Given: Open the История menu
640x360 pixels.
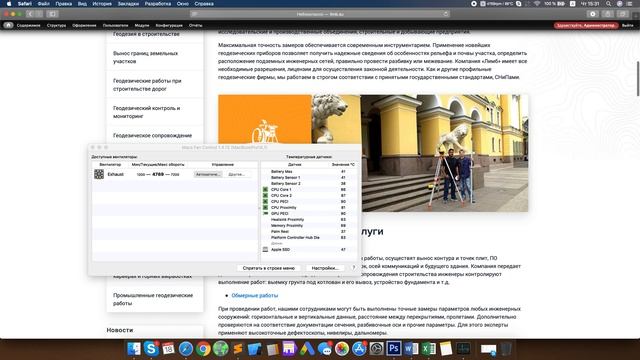Looking at the screenshot, I should point(102,4).
